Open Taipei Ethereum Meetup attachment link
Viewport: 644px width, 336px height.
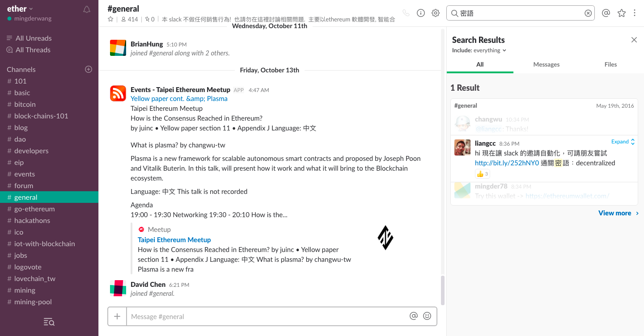[x=174, y=239]
